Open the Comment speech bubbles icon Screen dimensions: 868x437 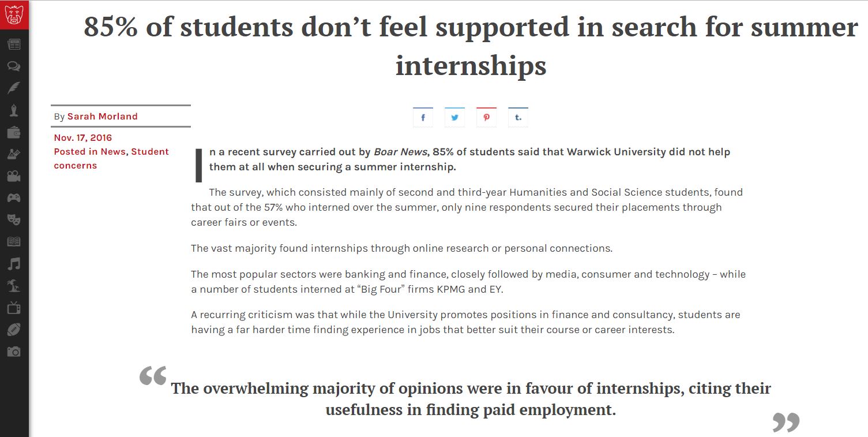click(14, 66)
